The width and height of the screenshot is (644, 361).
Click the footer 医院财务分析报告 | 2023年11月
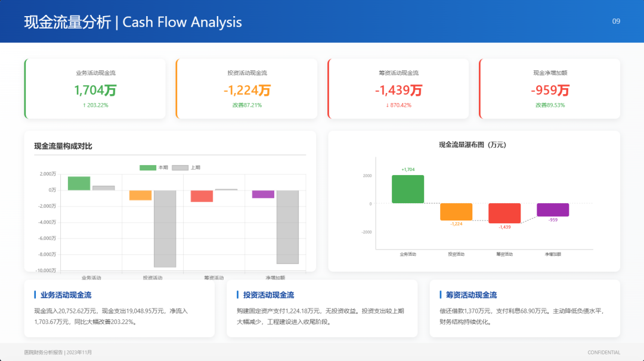58,353
